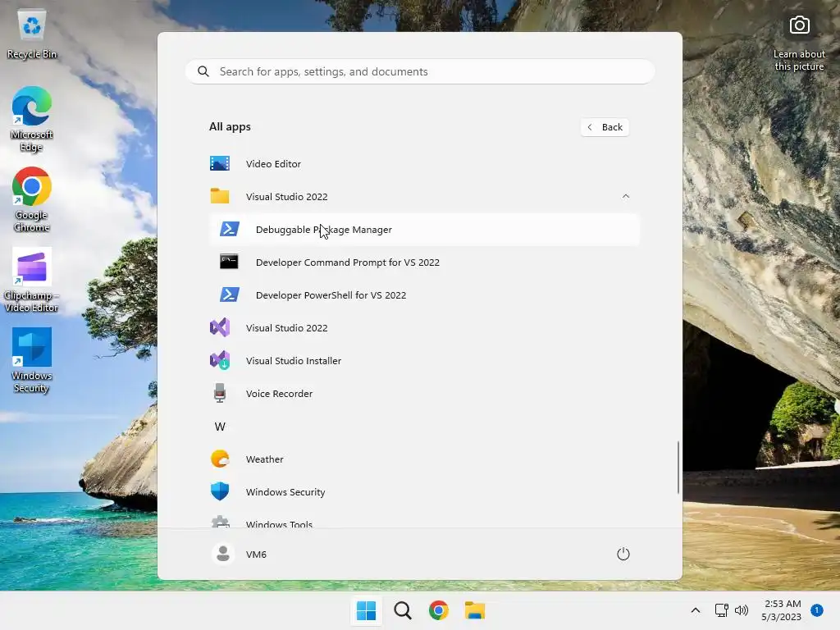Click the "Voice Recorder" label
The image size is (840, 630).
pos(279,393)
